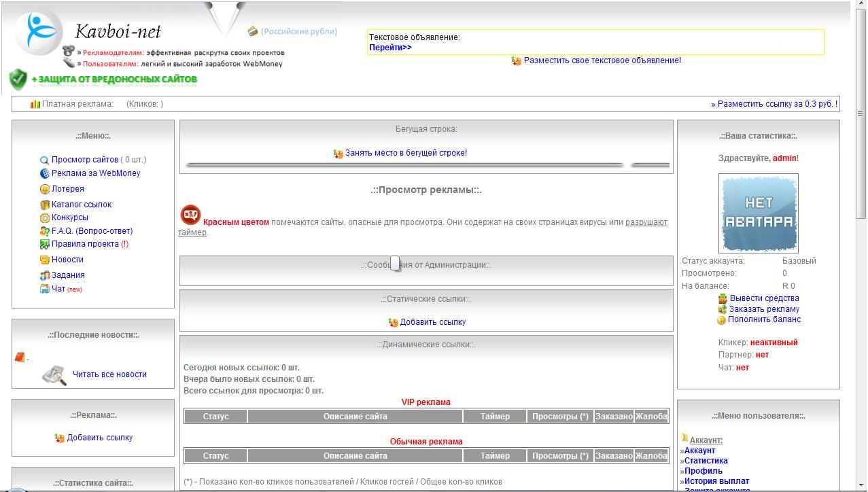
Task: Click magnifier newspaper icon in news block
Action: click(54, 375)
